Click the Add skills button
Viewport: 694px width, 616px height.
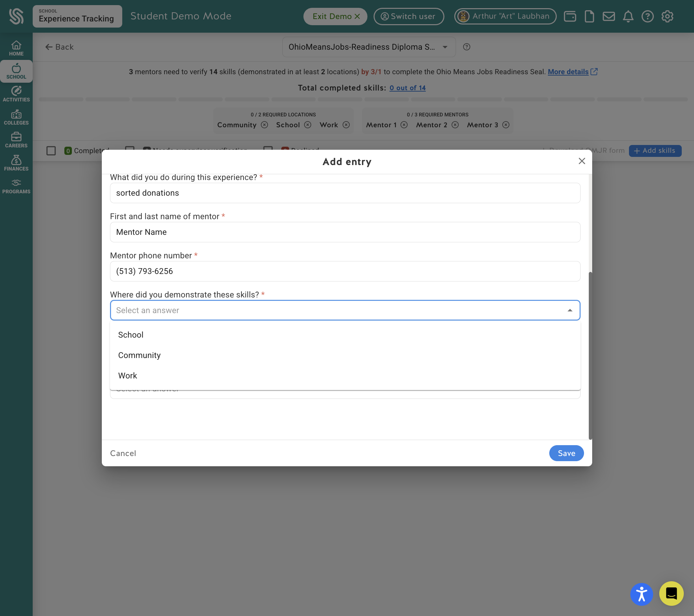coord(655,151)
